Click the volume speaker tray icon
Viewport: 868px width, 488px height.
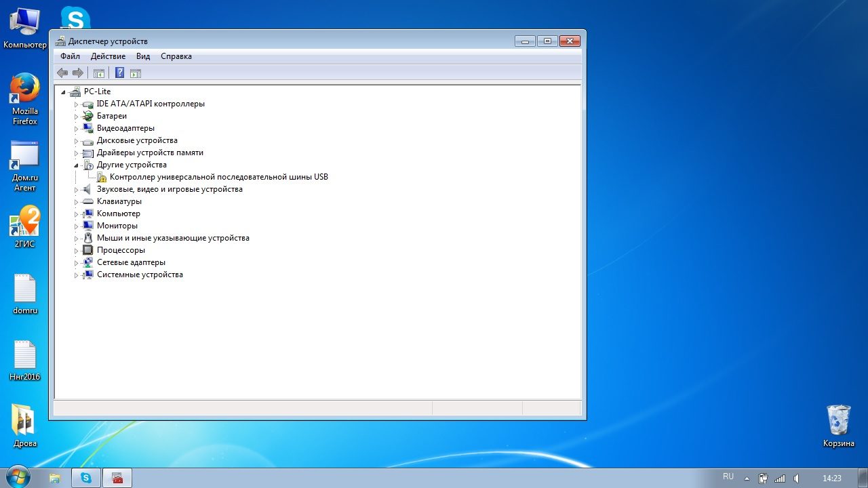coord(796,478)
